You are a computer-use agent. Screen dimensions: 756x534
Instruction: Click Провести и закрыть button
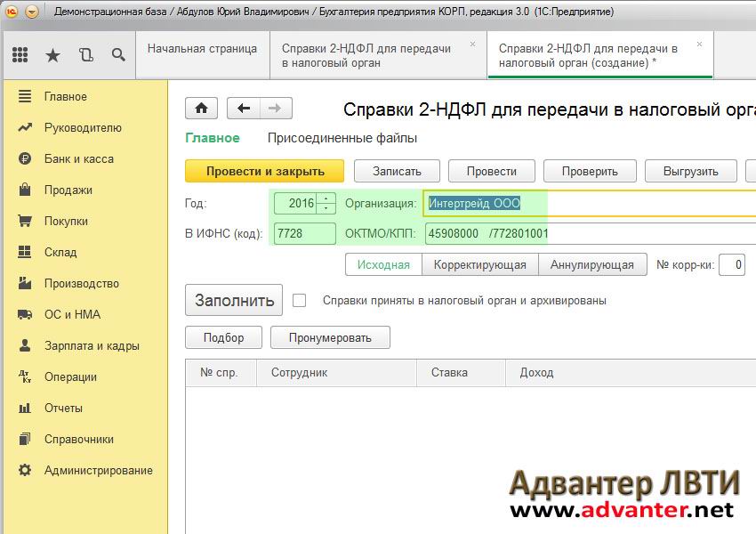[x=265, y=171]
